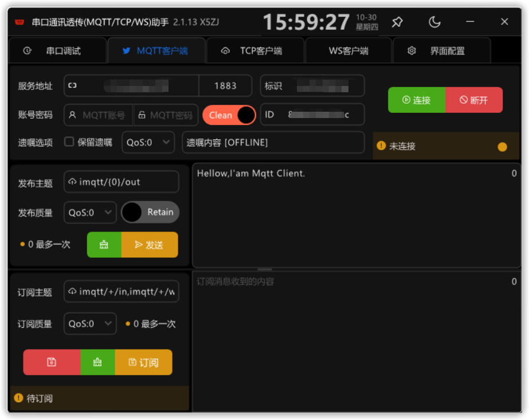Toggle the Retain switch
Viewport: 529px width, 420px height.
click(x=151, y=212)
